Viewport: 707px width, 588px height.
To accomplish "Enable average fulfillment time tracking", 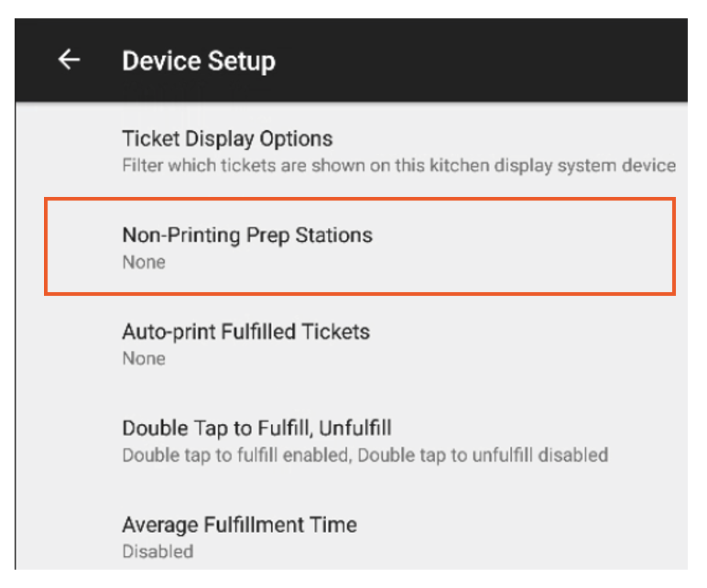I will 366,538.
